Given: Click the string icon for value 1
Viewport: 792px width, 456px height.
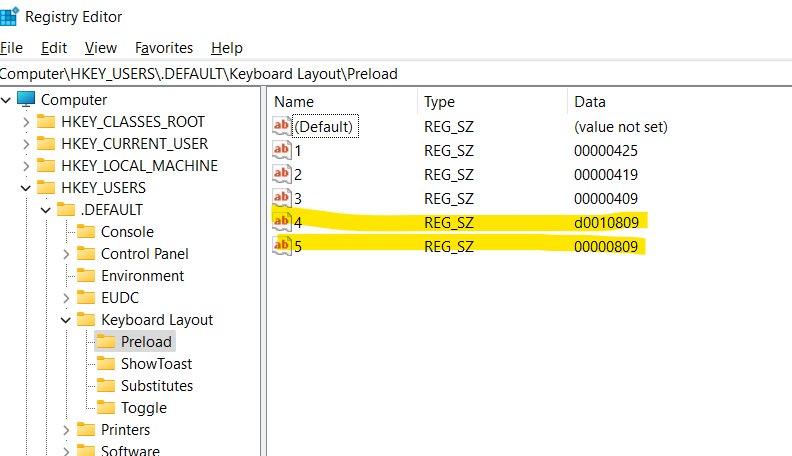Looking at the screenshot, I should pos(281,151).
